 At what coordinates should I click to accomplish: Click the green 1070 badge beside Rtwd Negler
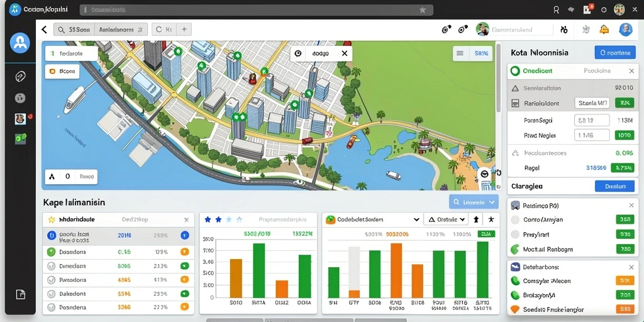(x=625, y=135)
